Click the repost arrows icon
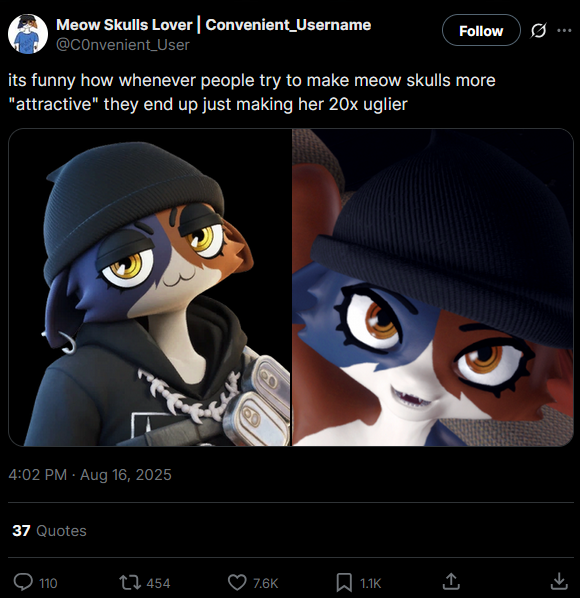Viewport: 580px width, 598px height. (130, 582)
